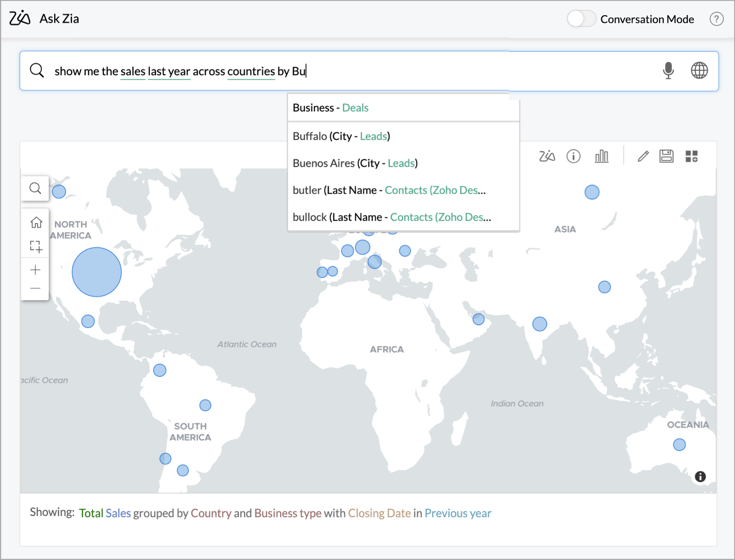Click the China bubble on the map
This screenshot has width=735, height=560.
point(604,287)
